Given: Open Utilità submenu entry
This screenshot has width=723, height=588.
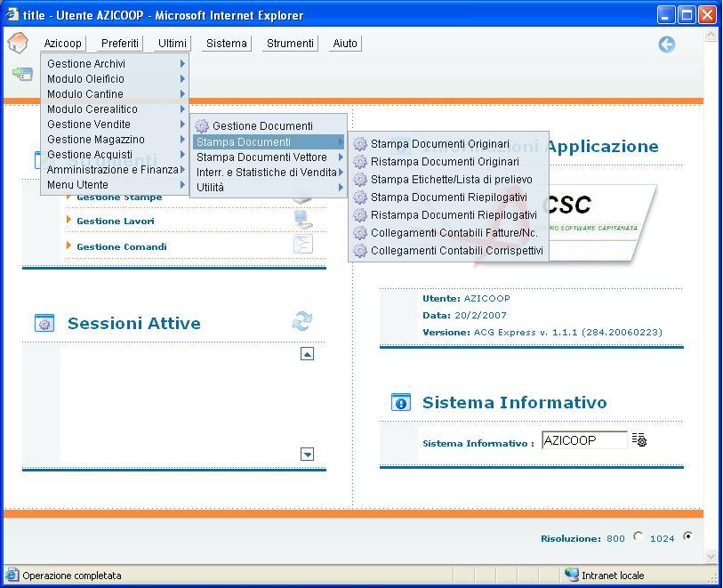Looking at the screenshot, I should click(269, 188).
